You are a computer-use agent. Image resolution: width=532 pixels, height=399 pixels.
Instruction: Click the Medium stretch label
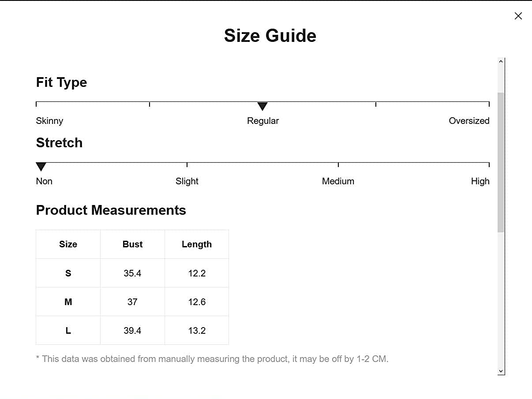pyautogui.click(x=338, y=181)
